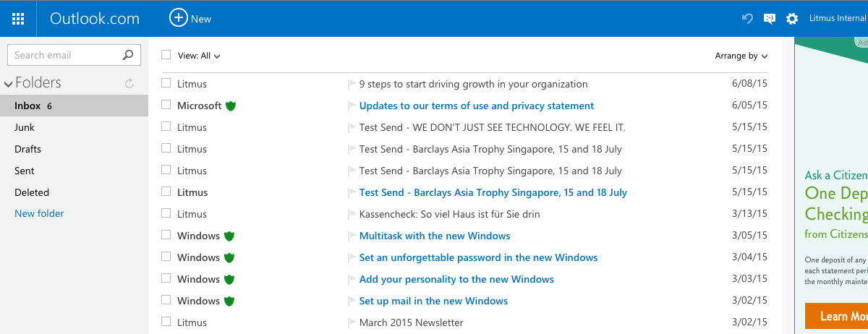Click the 6/08/15 date entry

(749, 84)
